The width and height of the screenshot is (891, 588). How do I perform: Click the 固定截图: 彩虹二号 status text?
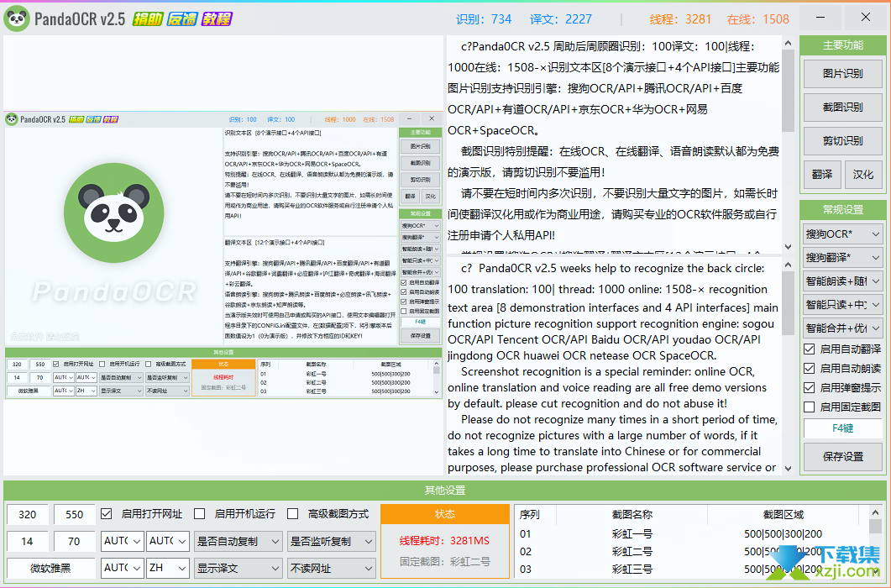tap(444, 562)
